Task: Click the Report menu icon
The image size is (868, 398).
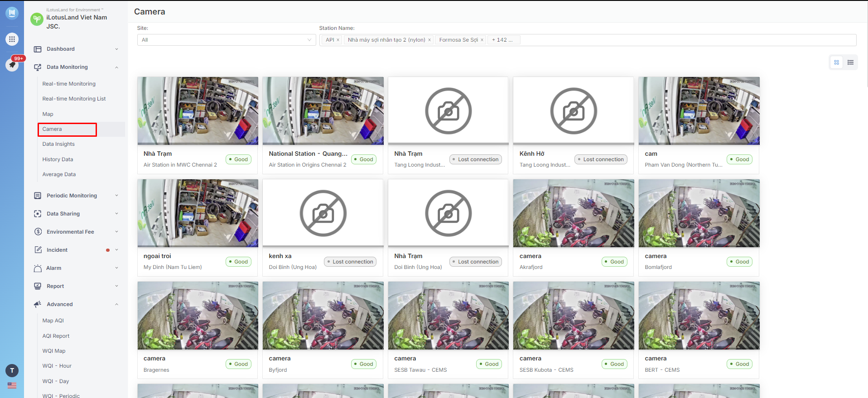Action: (38, 286)
